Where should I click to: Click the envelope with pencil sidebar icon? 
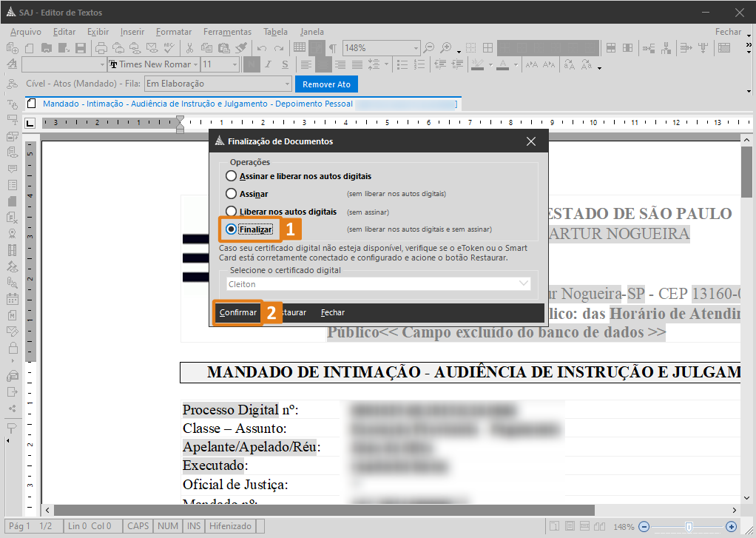point(12,332)
